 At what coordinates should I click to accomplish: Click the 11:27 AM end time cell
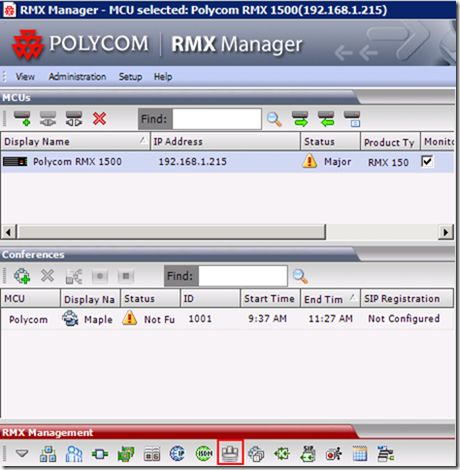coord(330,319)
